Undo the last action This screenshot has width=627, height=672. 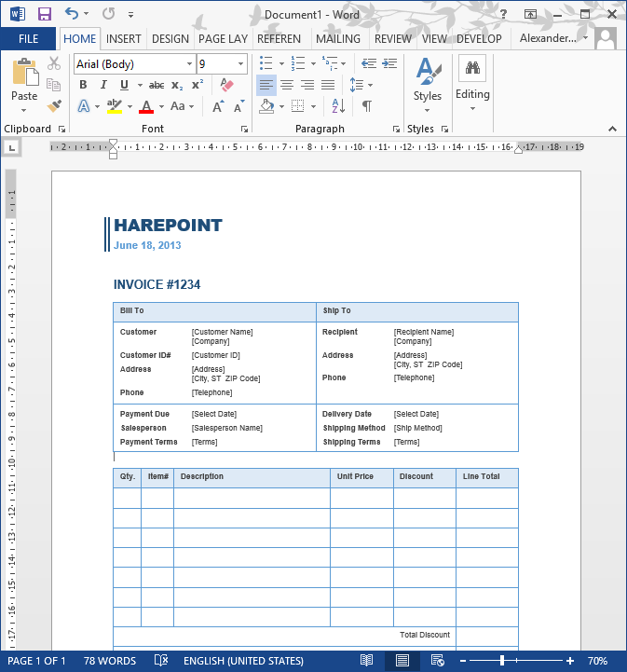pos(72,14)
